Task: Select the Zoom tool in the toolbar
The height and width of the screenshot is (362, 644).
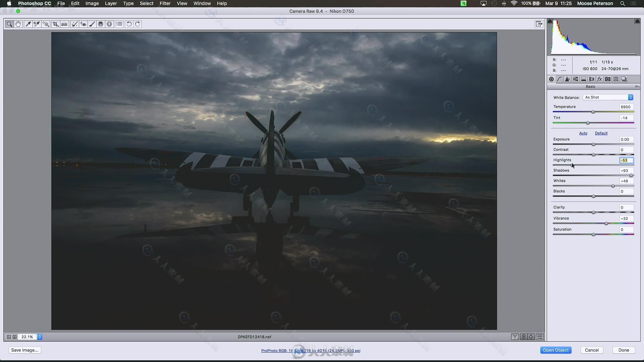Action: 9,24
